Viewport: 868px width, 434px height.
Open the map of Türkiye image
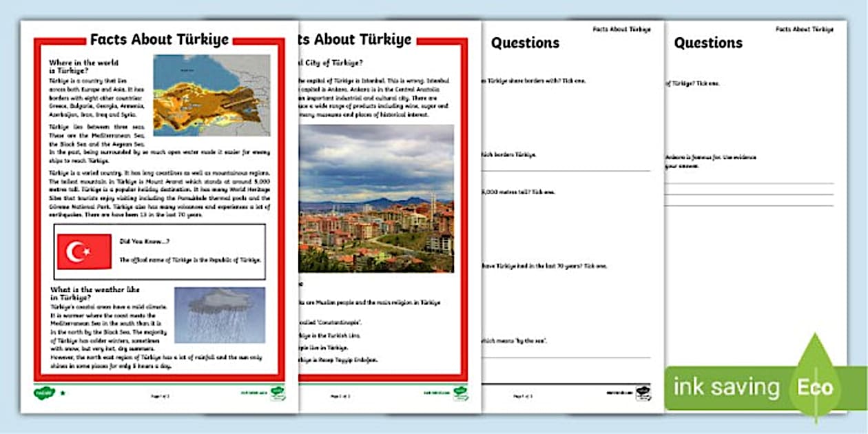pyautogui.click(x=211, y=95)
